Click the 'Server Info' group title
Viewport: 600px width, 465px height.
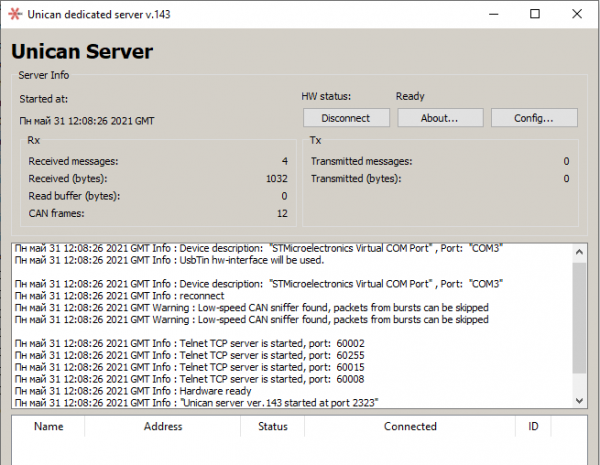[44, 75]
